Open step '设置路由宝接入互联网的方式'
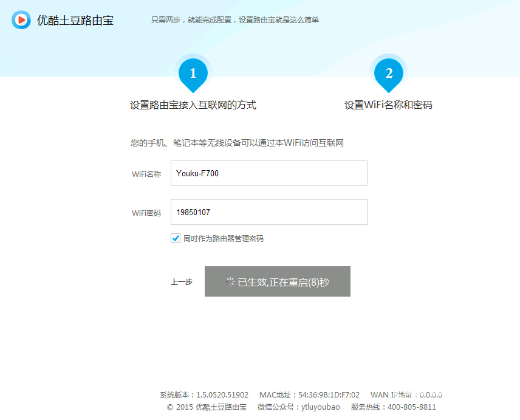 coord(193,105)
